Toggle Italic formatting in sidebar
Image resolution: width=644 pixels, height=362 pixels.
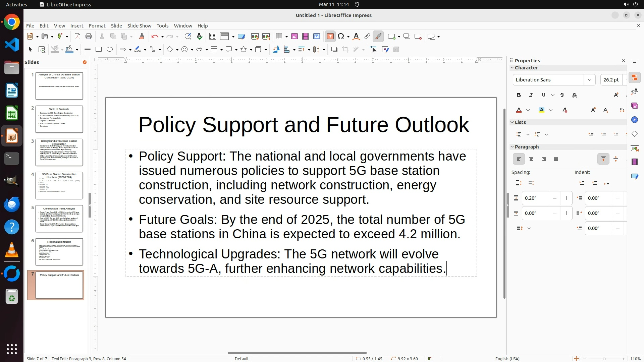tap(531, 95)
